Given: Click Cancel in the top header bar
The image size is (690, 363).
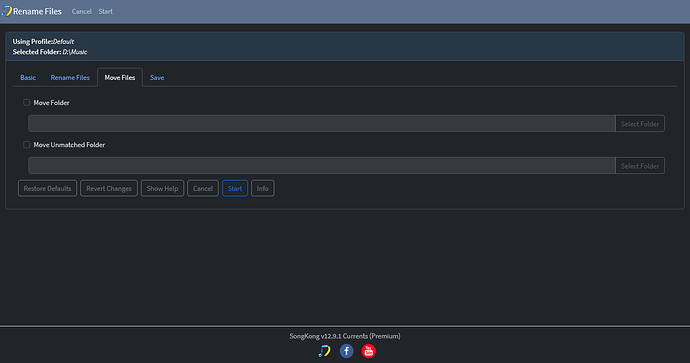Looking at the screenshot, I should (x=81, y=11).
